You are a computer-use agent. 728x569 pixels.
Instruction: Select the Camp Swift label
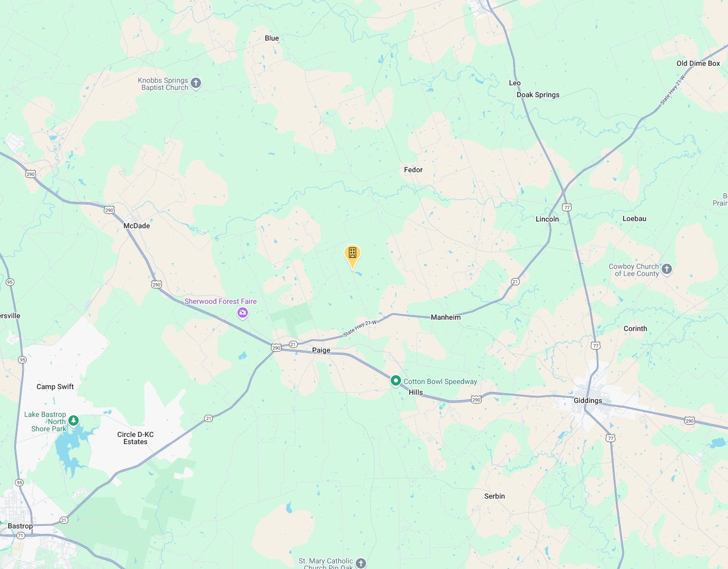click(55, 387)
